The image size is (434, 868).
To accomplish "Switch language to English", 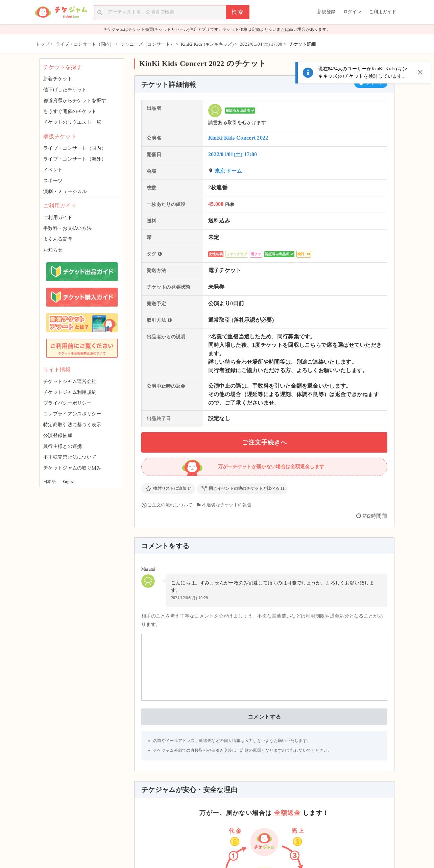I will point(69,482).
